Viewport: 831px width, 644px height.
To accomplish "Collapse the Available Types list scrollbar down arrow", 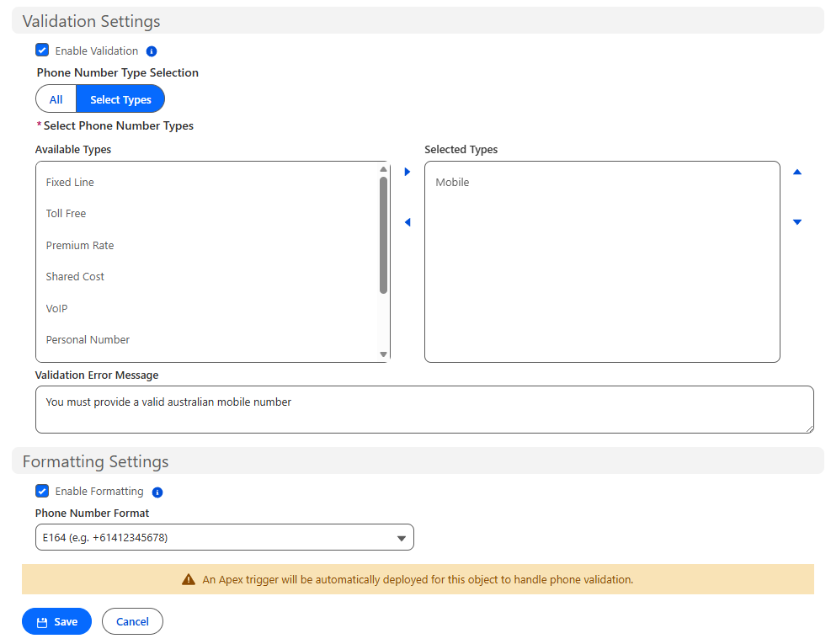I will coord(383,353).
